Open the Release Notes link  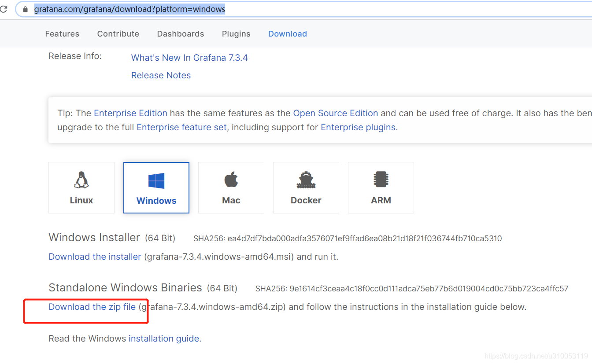161,75
